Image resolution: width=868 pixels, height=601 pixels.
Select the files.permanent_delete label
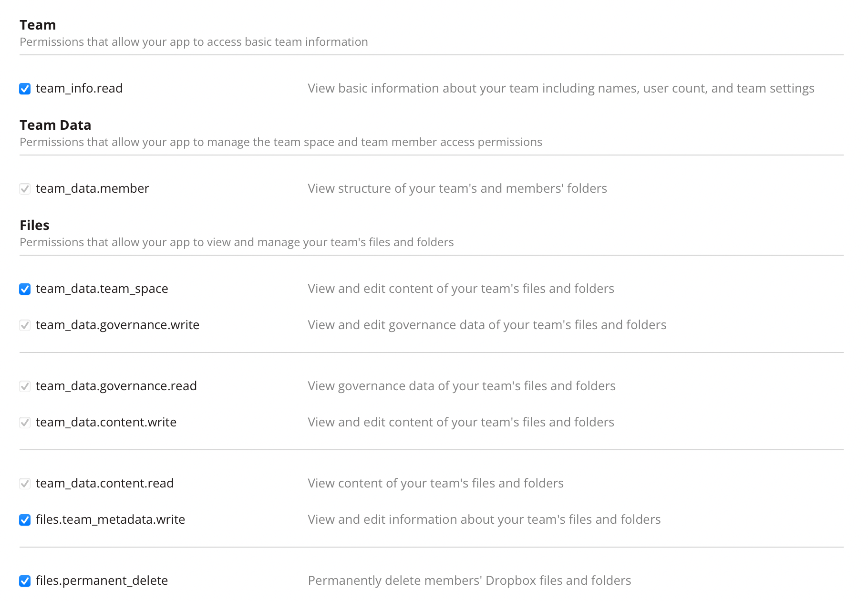point(102,580)
